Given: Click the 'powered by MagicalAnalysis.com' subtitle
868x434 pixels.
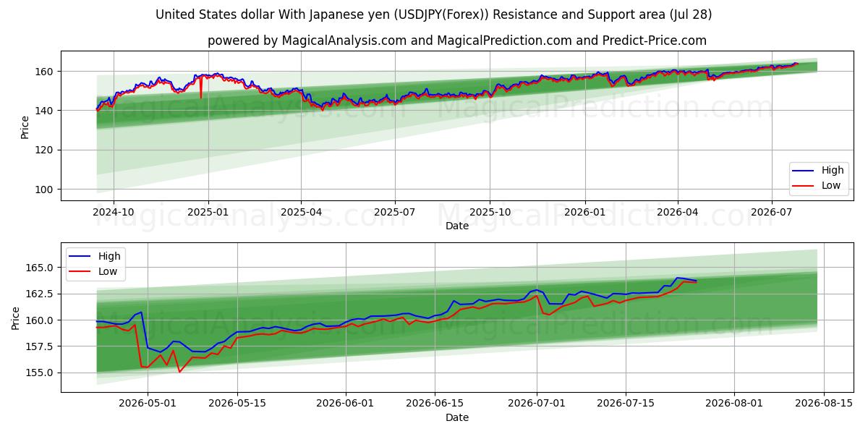Looking at the screenshot, I should (457, 41).
